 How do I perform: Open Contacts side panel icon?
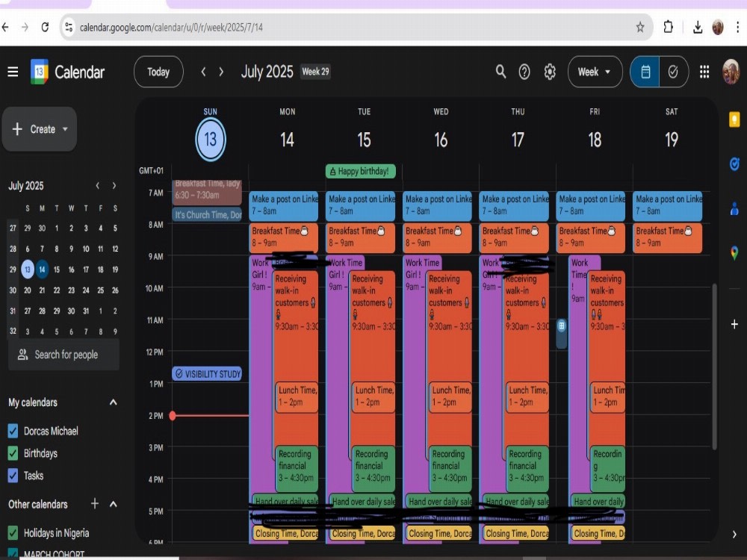click(x=734, y=208)
